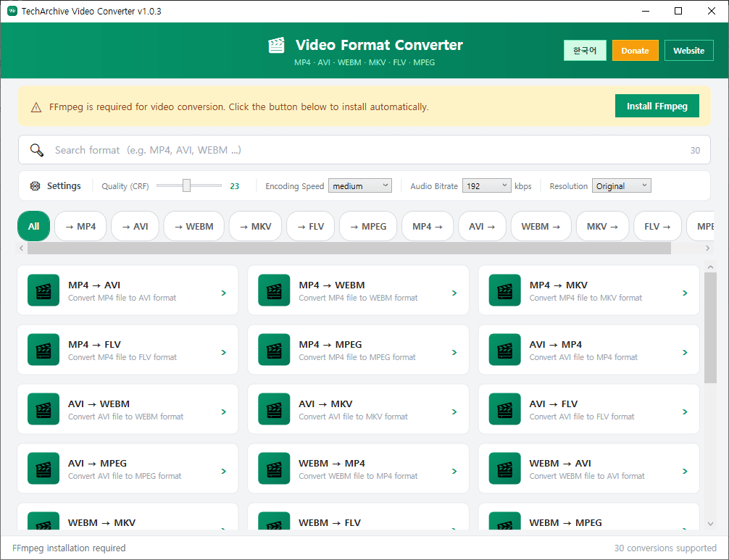The image size is (729, 560).
Task: Click the film icon beside AVI → MP4
Action: click(x=504, y=350)
